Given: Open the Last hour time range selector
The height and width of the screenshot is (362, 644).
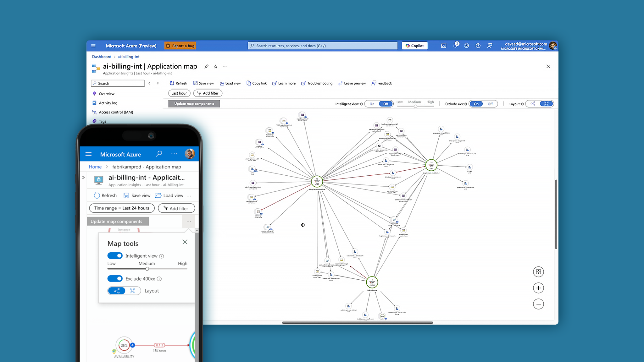Looking at the screenshot, I should (179, 93).
